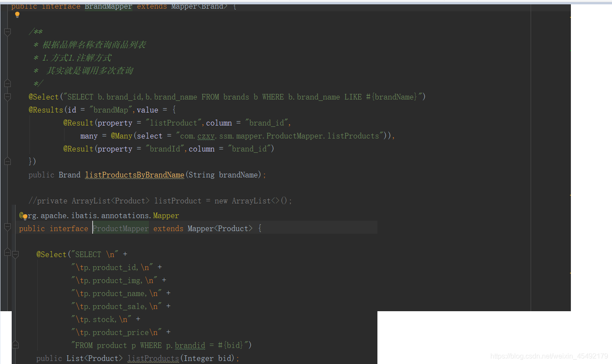This screenshot has height=364, width=612.
Task: Click the light bulb on org.apache.ibatis.annotations.Mapper line
Action: [x=25, y=217]
